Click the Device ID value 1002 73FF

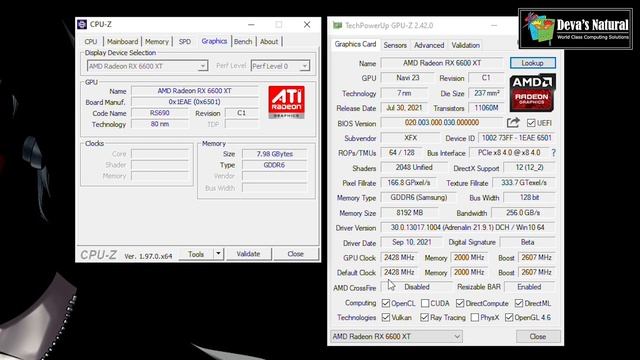tap(517, 138)
